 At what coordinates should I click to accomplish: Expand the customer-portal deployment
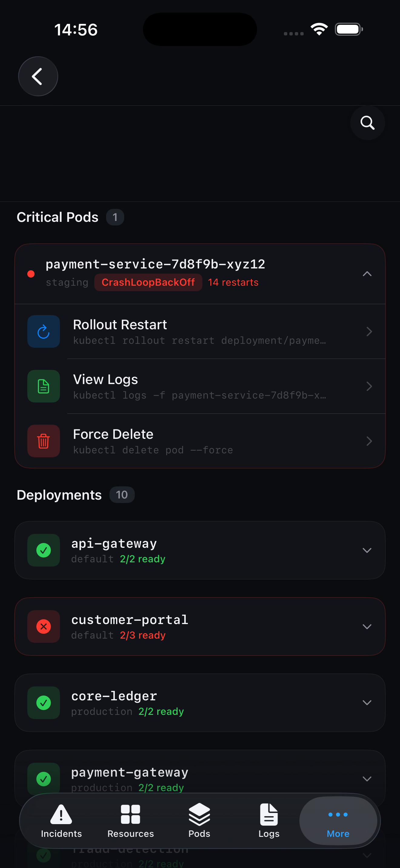tap(367, 626)
